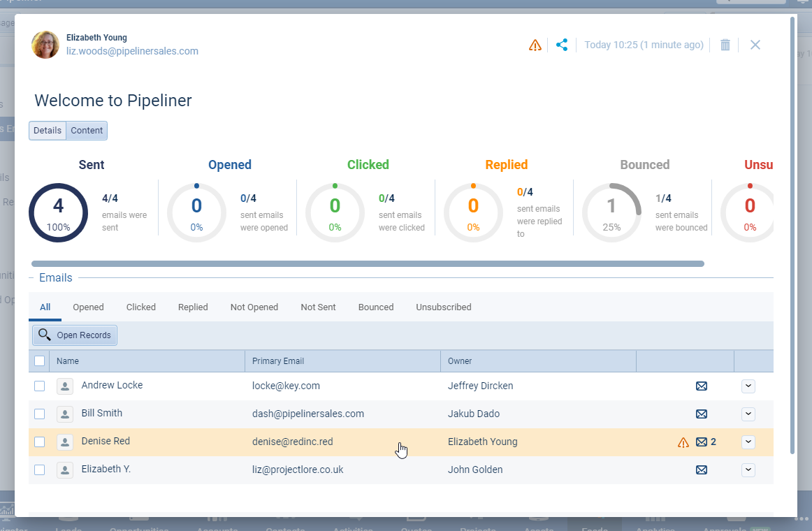Click the email envelope icon in Elizabeth Y.'s row
812x531 pixels.
pos(702,470)
